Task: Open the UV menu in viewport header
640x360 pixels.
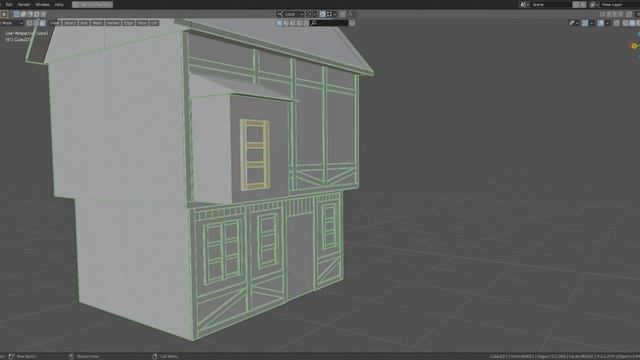Action: coord(154,23)
